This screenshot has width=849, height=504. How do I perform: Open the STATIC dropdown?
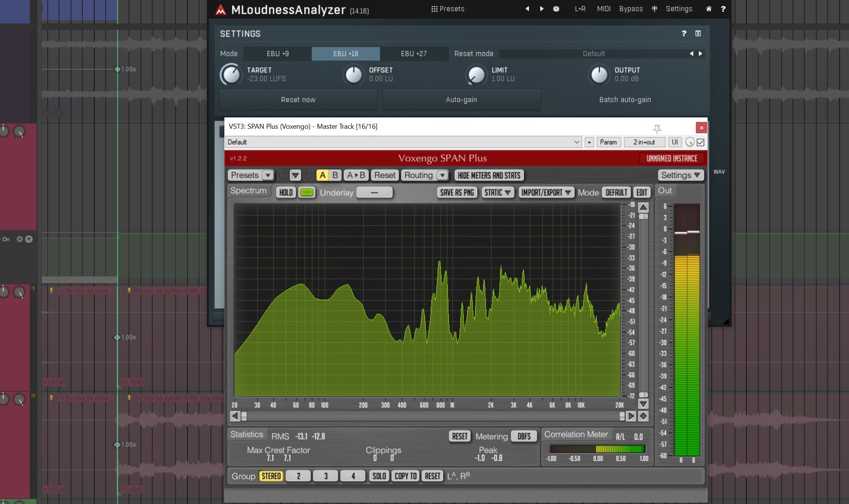coord(498,192)
